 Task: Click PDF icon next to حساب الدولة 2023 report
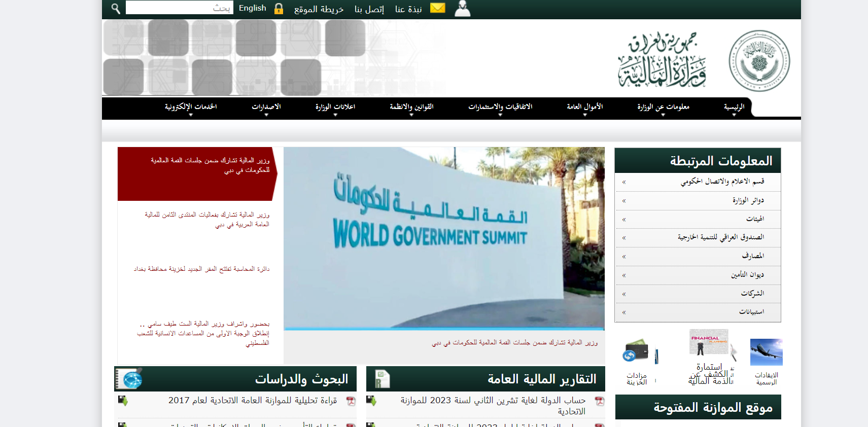(599, 401)
